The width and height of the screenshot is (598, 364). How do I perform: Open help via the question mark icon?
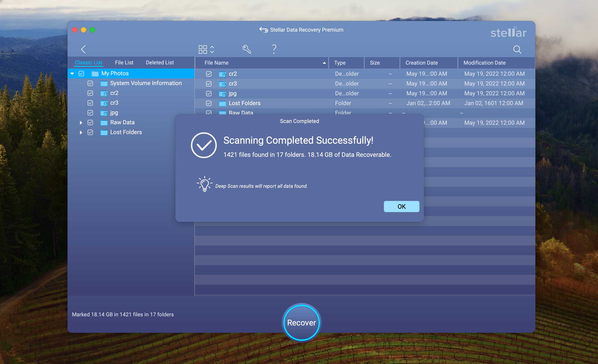274,49
